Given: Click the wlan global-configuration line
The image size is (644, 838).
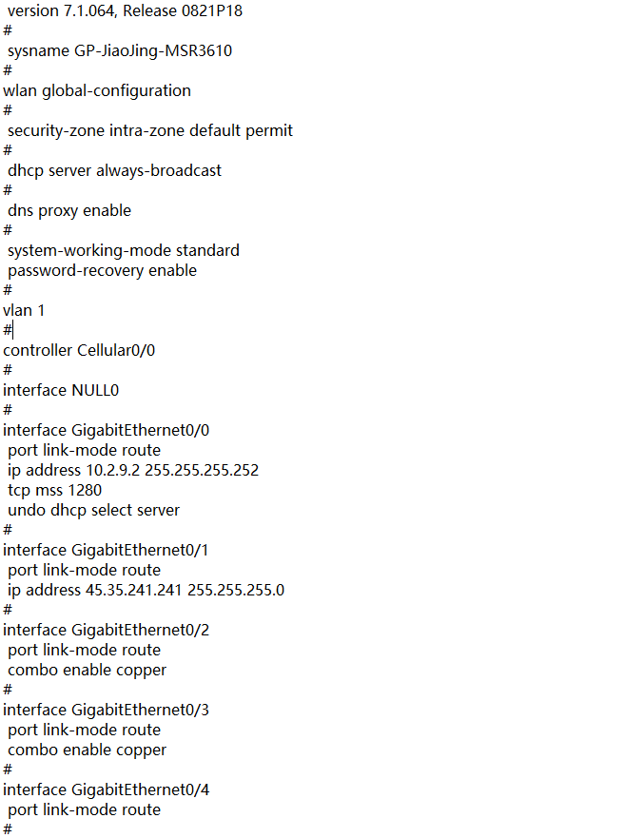Looking at the screenshot, I should 97,90.
